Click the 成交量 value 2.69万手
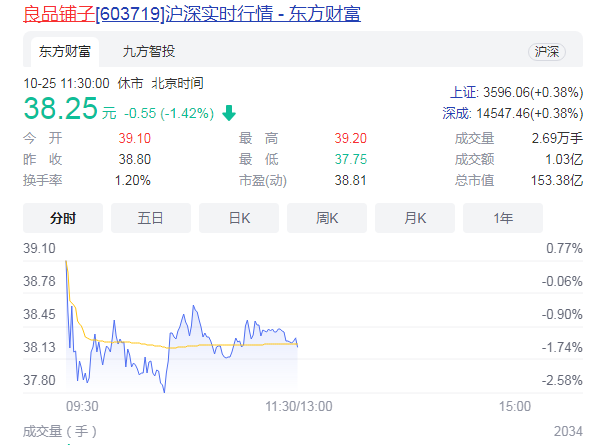 pos(557,138)
